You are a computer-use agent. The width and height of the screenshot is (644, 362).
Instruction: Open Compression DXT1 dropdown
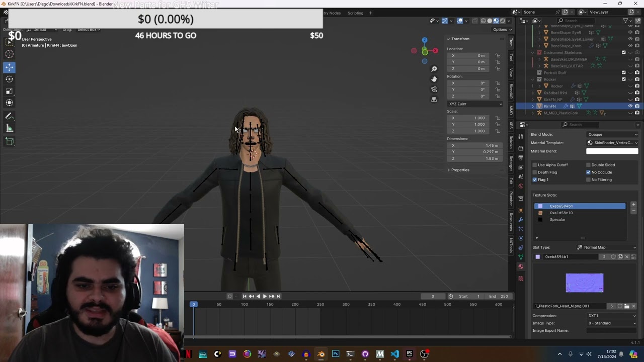pyautogui.click(x=612, y=316)
